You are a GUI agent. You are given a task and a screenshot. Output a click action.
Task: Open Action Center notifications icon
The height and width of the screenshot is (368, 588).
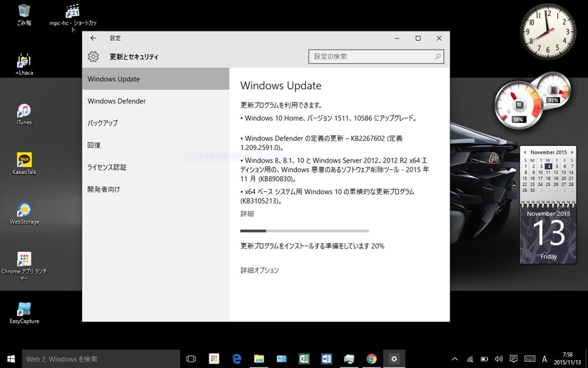click(x=513, y=359)
